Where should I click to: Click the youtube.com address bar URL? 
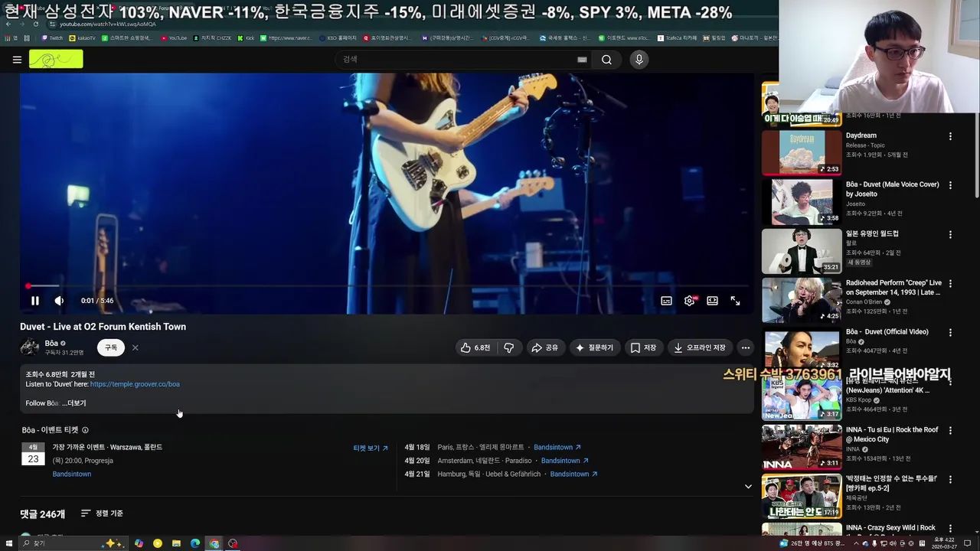108,24
